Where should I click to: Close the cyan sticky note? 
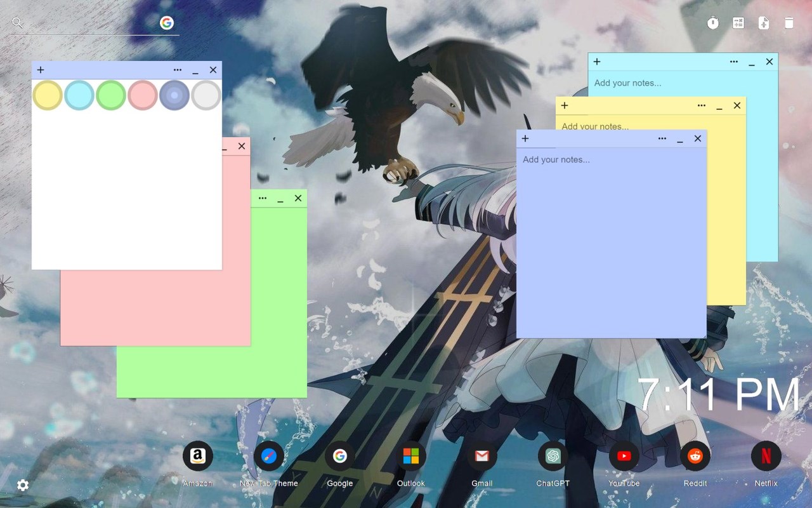point(769,62)
